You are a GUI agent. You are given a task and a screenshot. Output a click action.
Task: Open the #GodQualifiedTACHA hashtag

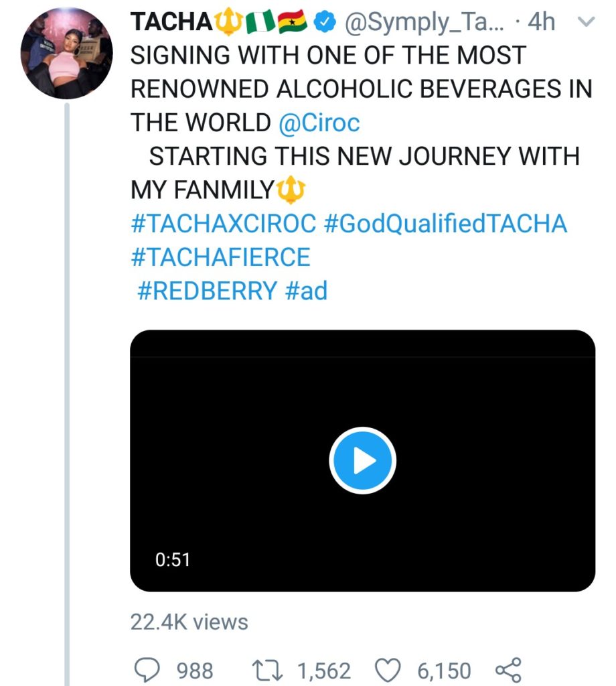pos(445,224)
